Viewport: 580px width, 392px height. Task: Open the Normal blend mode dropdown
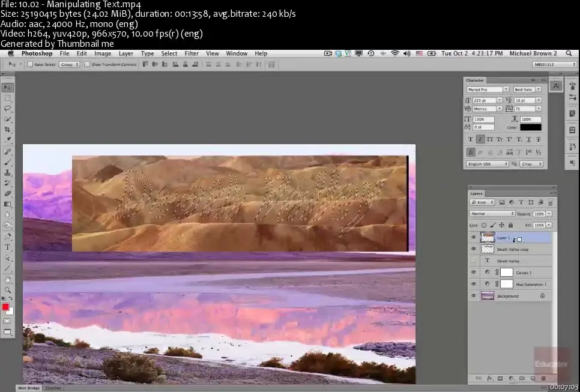click(492, 214)
